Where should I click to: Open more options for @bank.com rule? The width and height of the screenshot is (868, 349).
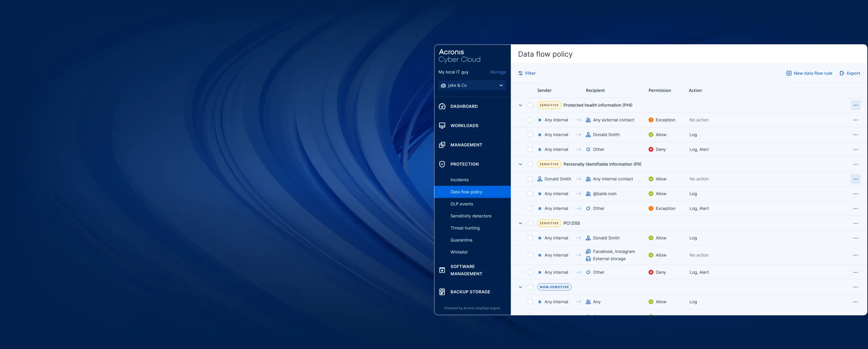pos(855,194)
